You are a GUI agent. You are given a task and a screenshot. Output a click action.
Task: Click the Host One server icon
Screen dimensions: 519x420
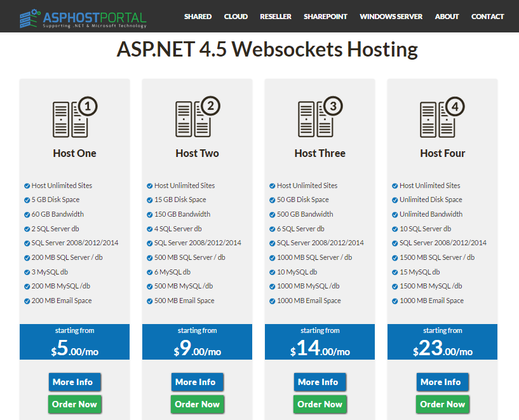tap(75, 117)
